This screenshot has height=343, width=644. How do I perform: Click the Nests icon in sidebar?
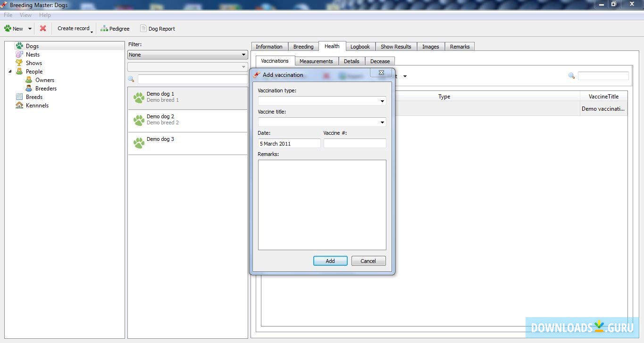click(19, 54)
